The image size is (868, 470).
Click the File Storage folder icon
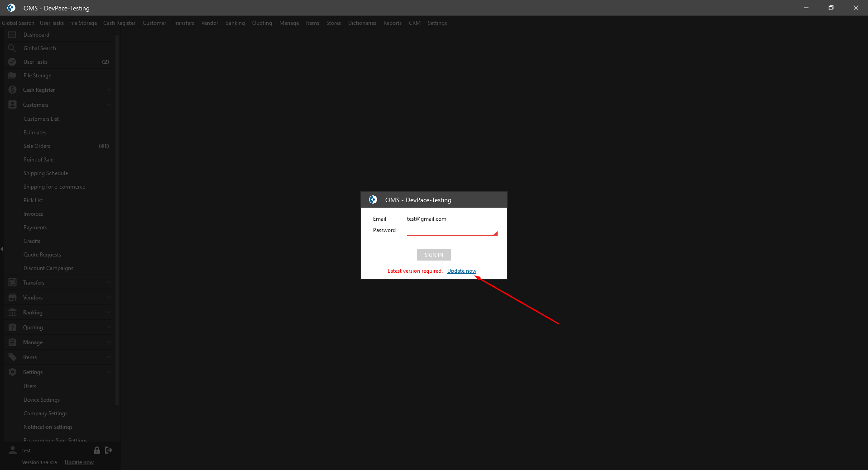[x=12, y=76]
